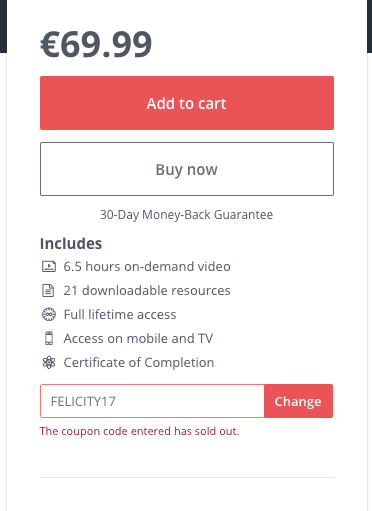Viewport: 372px width, 511px height.
Task: Click the on-demand video play icon
Action: click(x=49, y=266)
